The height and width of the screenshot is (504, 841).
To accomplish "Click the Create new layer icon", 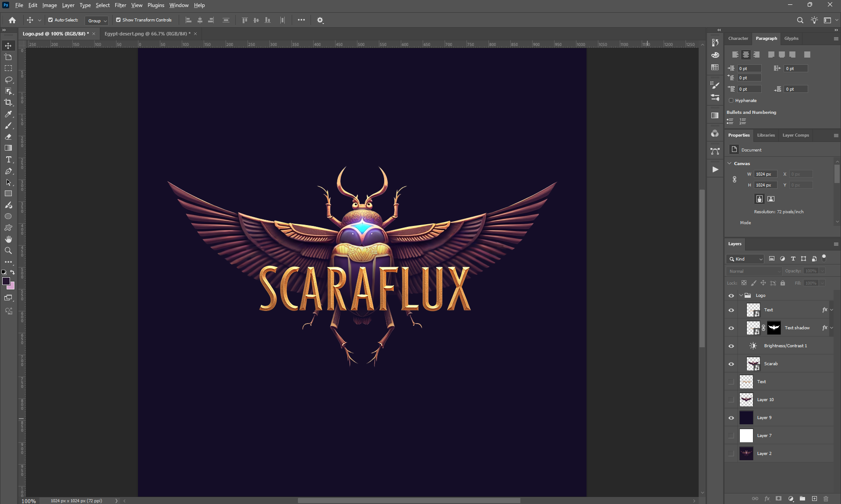I will tap(814, 499).
